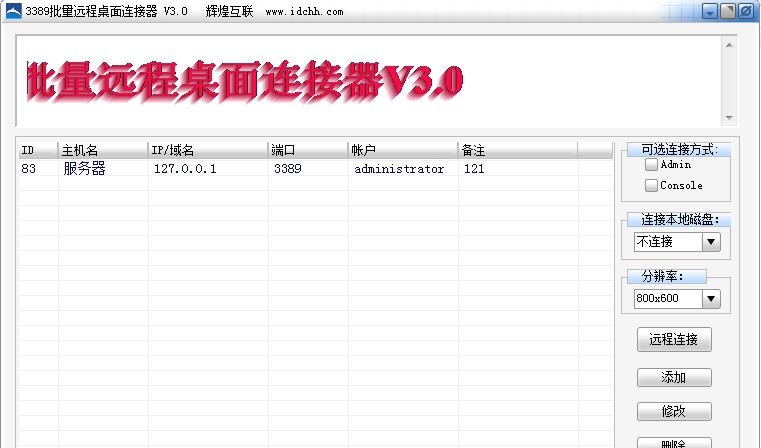Sort by the ID column header

(x=38, y=150)
